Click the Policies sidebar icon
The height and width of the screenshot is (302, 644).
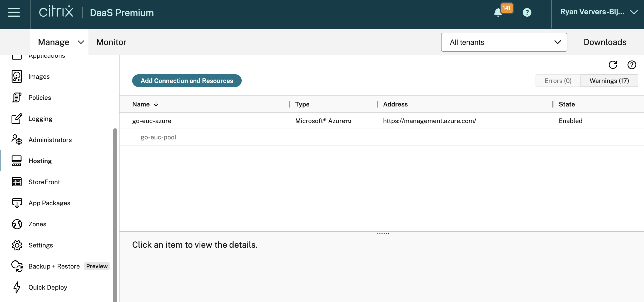click(17, 98)
